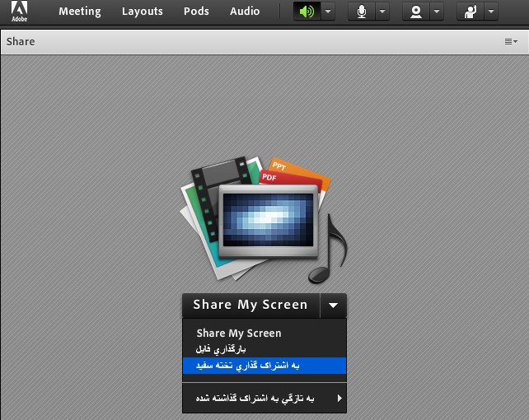Toggle the webcam icon

[416, 12]
